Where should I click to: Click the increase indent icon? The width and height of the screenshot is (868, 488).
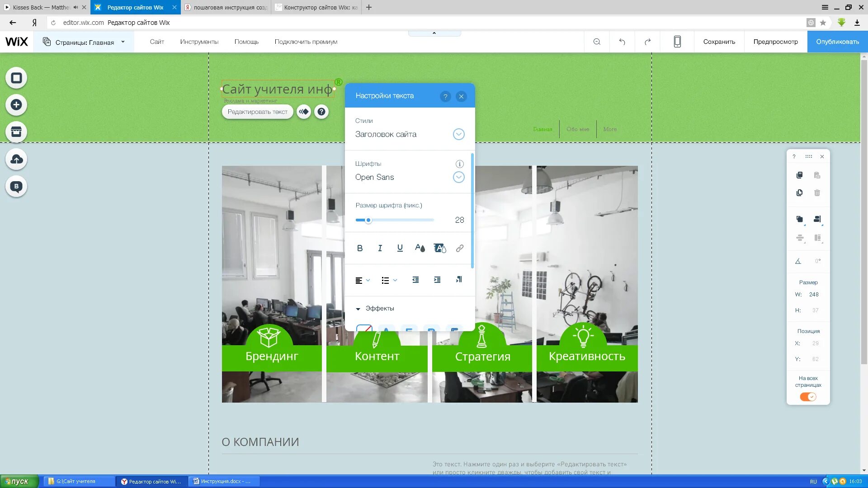point(437,280)
